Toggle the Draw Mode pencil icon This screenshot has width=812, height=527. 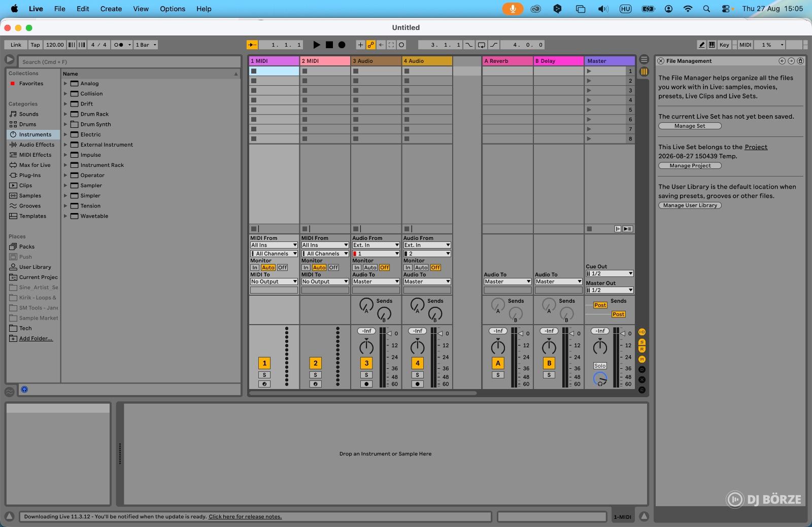pyautogui.click(x=702, y=45)
